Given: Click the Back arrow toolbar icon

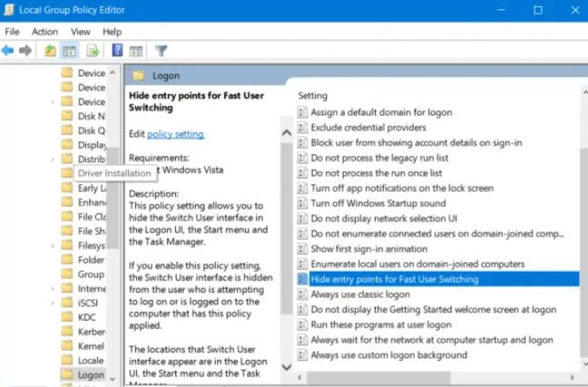Looking at the screenshot, I should (7, 50).
